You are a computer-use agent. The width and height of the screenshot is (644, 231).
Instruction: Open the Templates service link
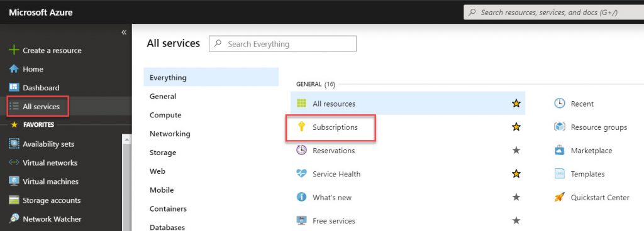587,174
